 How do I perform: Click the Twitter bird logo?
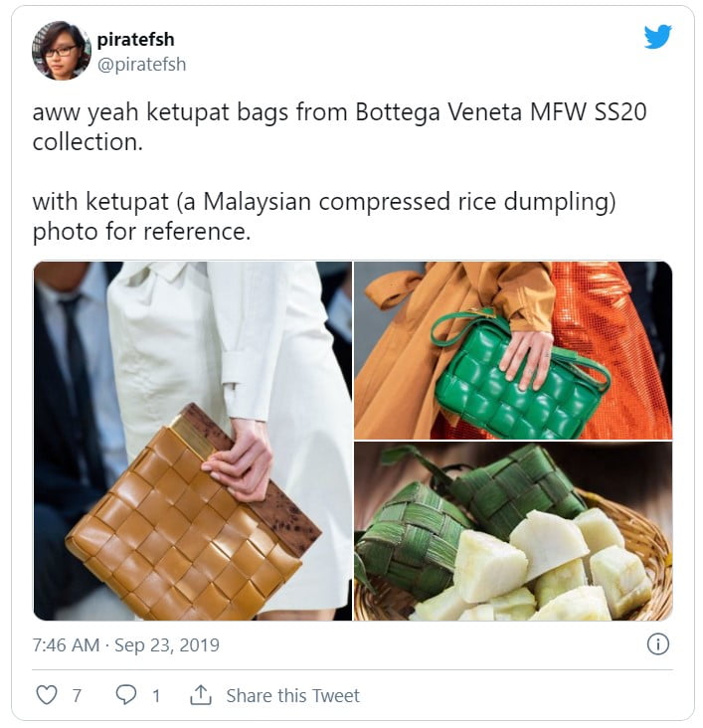pos(657,36)
